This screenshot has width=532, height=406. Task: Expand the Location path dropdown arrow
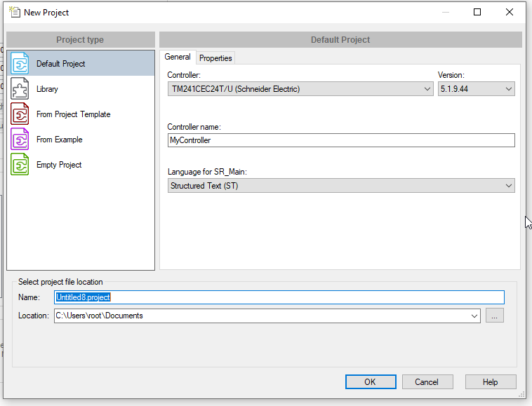(x=474, y=316)
